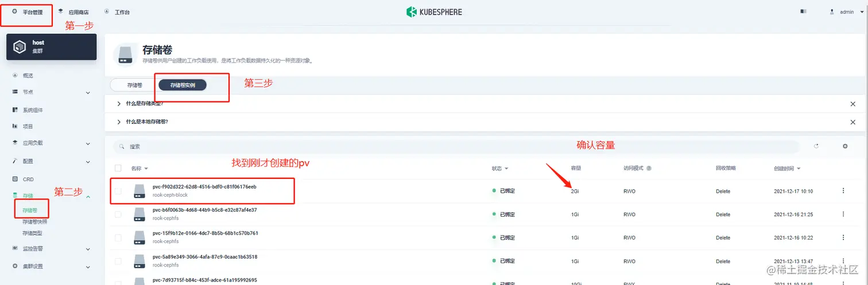Expand 集群设置 cluster settings section
868x285 pixels.
point(52,266)
